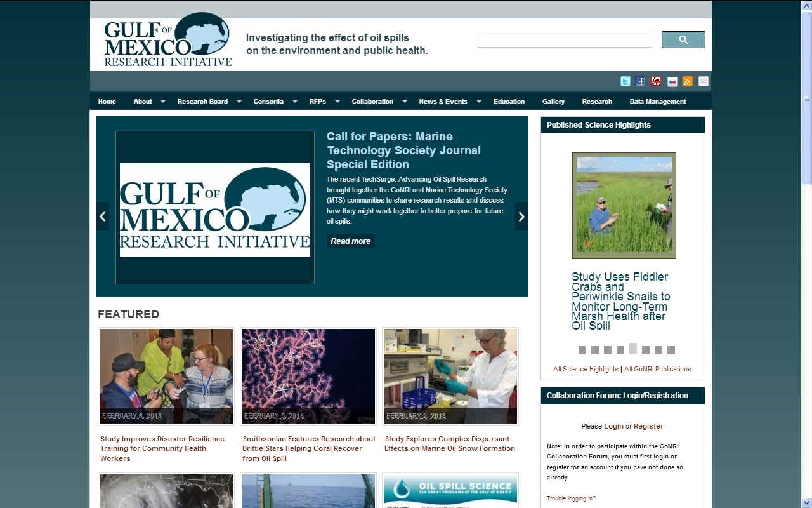Go to previous slide with left arrow
Viewport: 812px width, 508px height.
click(x=103, y=217)
